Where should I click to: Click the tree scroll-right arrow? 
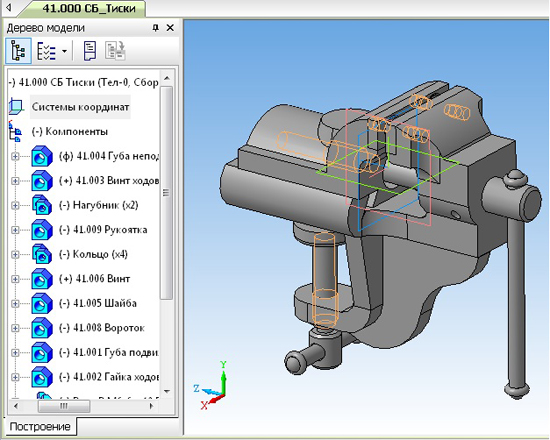pyautogui.click(x=151, y=406)
